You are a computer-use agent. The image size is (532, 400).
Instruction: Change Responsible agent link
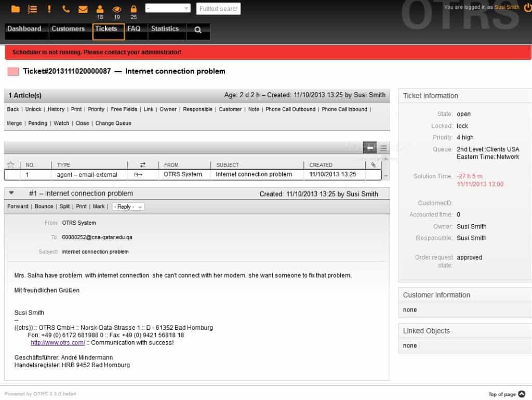point(198,109)
